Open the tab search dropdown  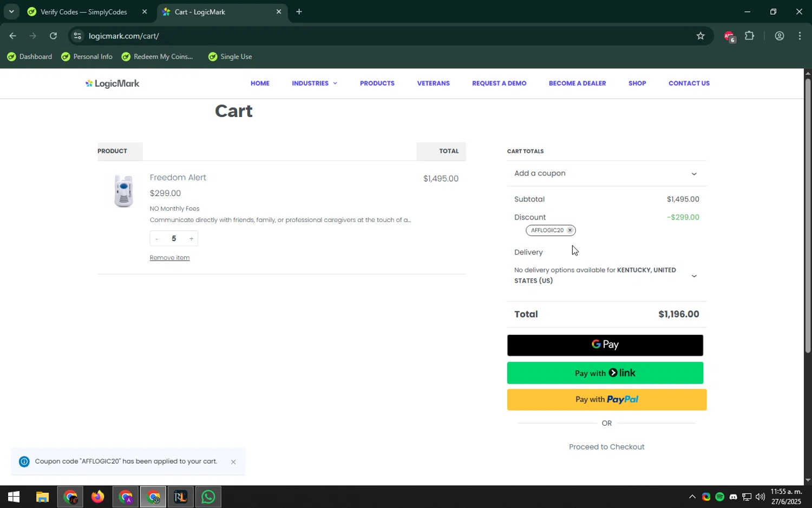tap(11, 12)
